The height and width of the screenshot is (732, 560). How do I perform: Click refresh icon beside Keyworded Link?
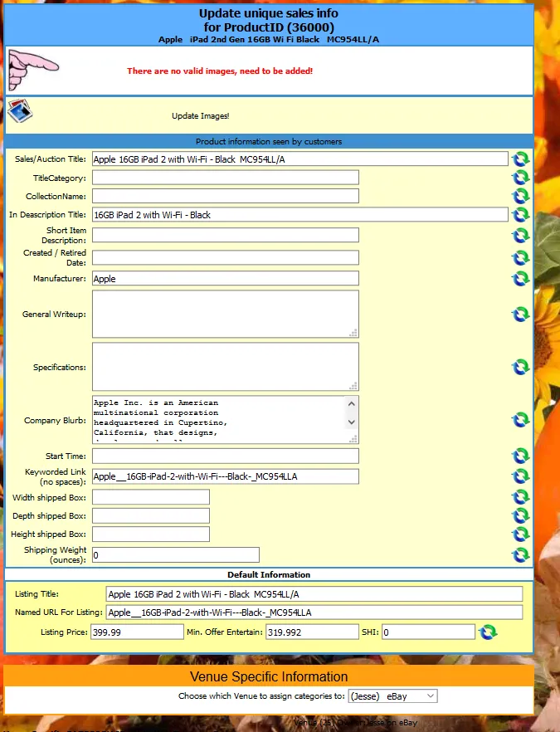tap(520, 476)
